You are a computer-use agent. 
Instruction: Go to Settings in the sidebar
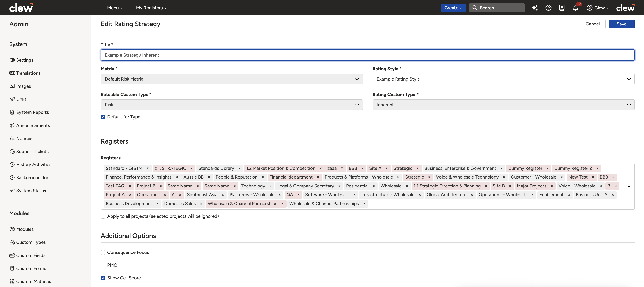pos(22,60)
